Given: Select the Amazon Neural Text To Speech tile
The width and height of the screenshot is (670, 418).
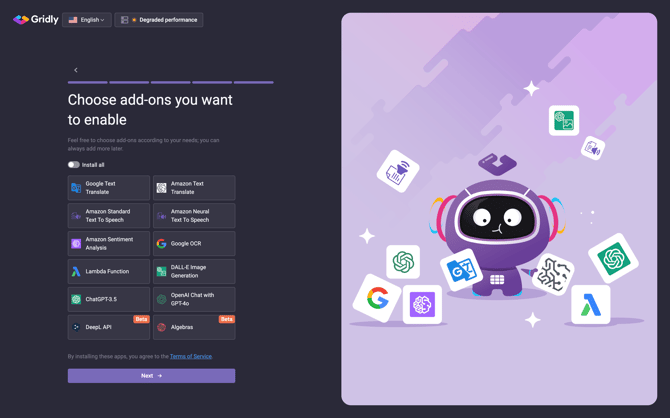Looking at the screenshot, I should pyautogui.click(x=194, y=216).
